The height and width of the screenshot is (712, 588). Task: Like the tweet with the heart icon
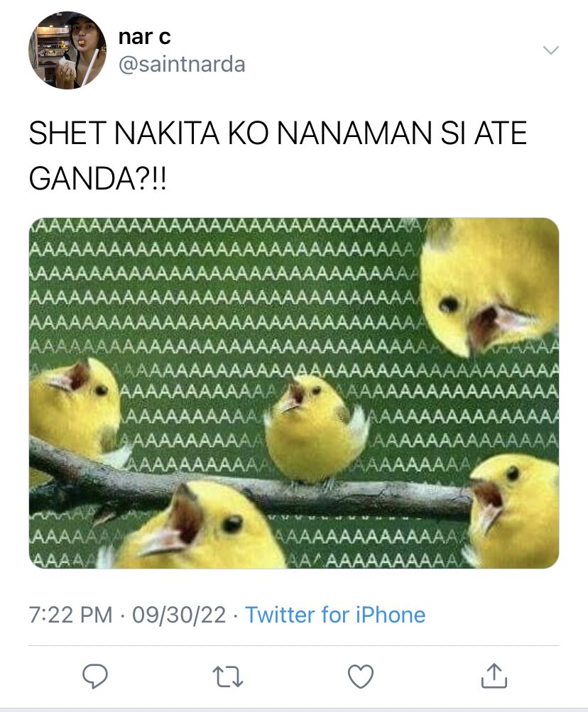(x=361, y=676)
